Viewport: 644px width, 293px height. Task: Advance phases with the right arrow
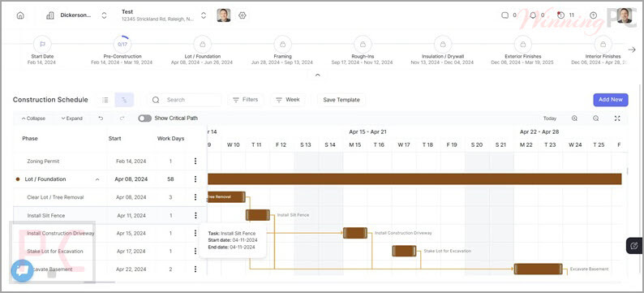pyautogui.click(x=632, y=50)
